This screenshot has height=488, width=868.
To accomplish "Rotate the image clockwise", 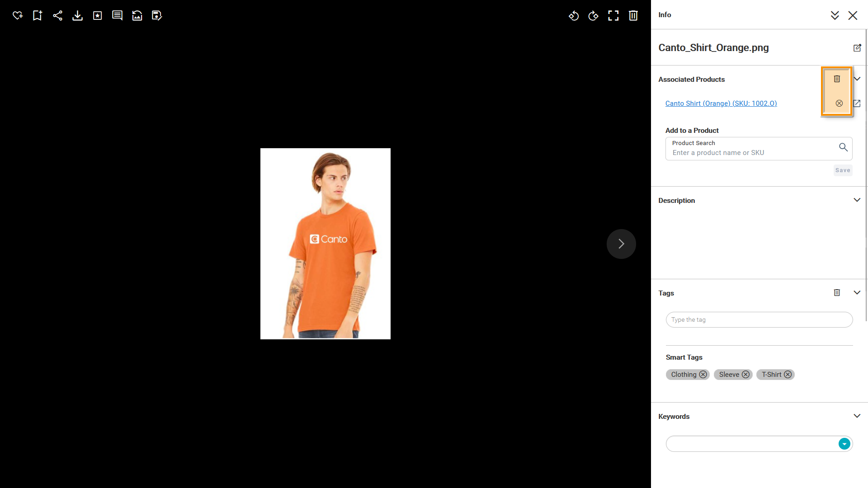I will pos(593,15).
